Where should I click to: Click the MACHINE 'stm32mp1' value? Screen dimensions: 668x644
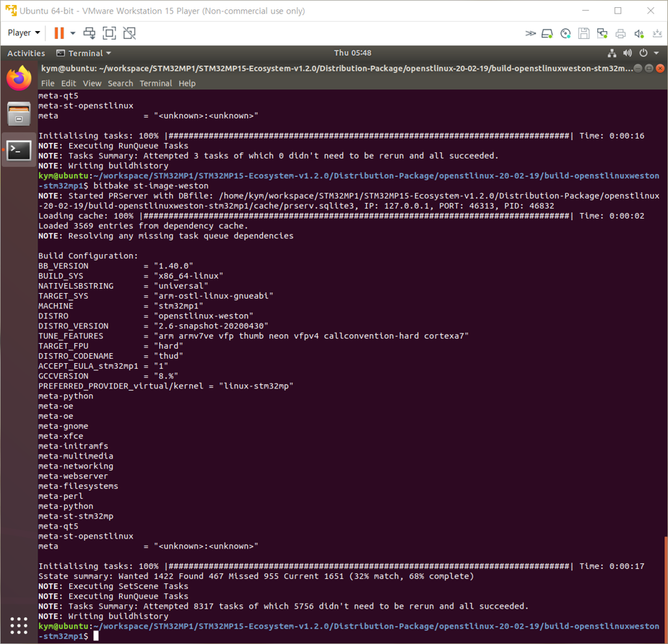(178, 306)
